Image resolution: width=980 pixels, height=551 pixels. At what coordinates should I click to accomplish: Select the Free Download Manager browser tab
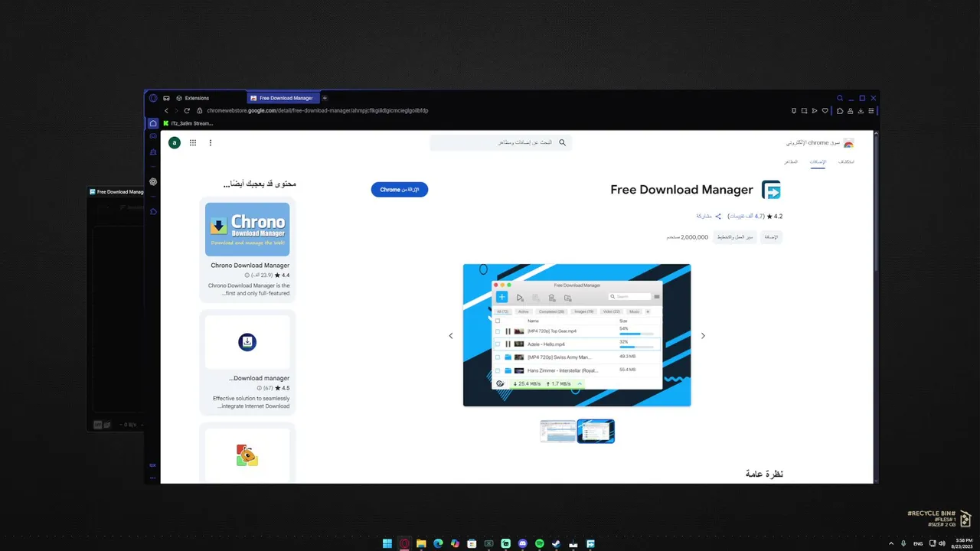coord(282,98)
